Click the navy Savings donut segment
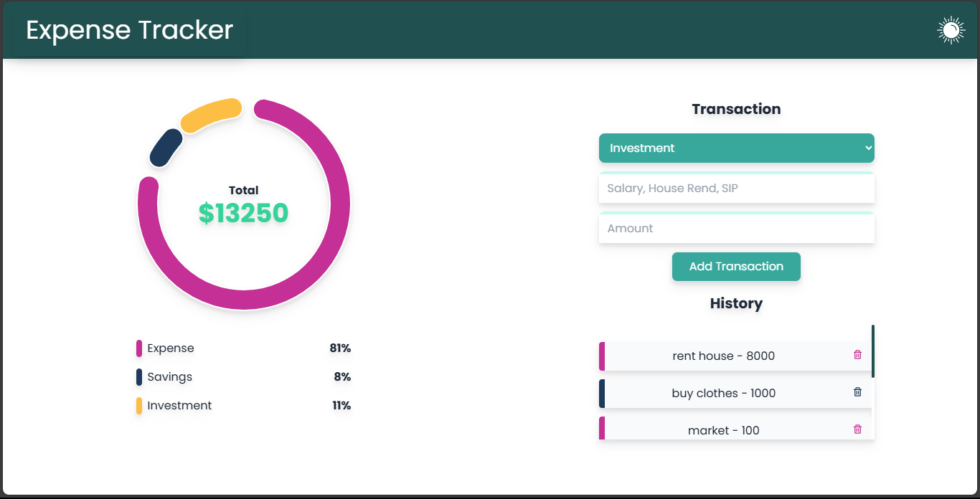This screenshot has height=499, width=980. coord(166,148)
